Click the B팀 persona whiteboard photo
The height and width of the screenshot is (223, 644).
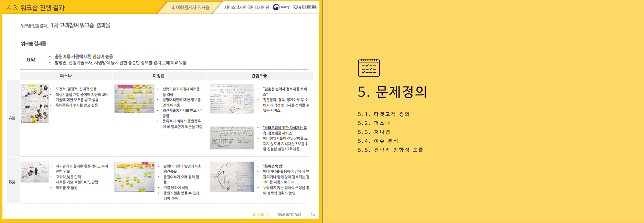34,172
